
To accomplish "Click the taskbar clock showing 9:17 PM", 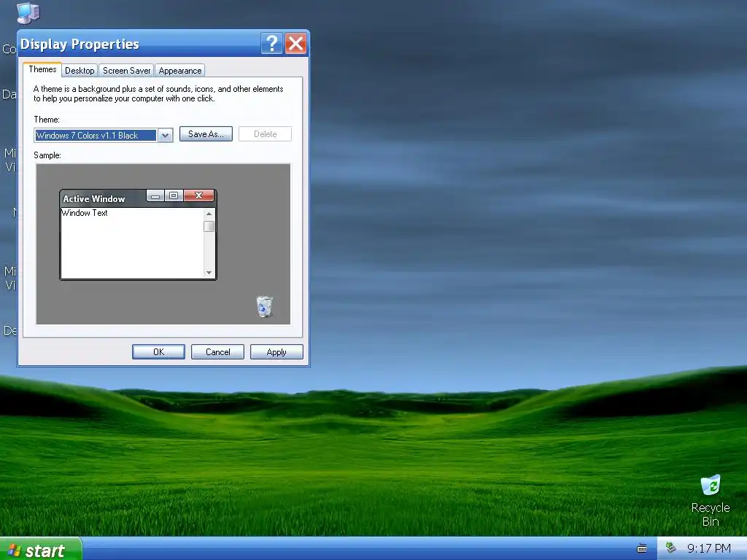I will coord(709,548).
